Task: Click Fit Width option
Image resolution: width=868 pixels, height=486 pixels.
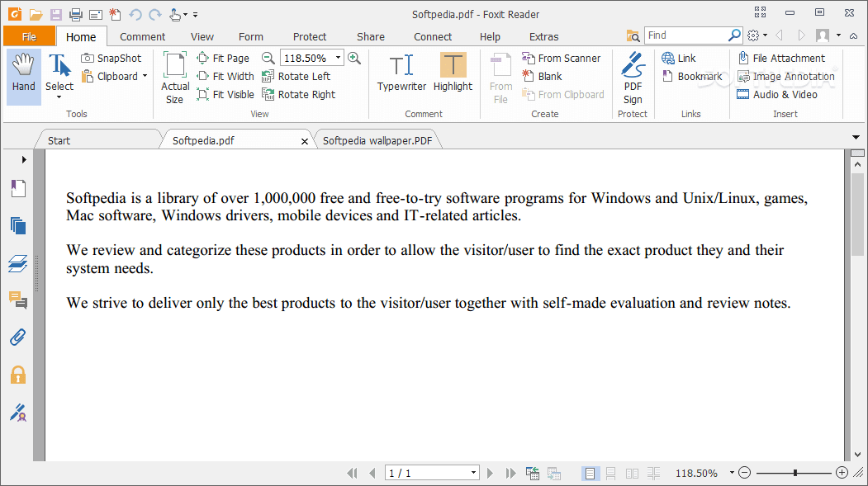Action: [225, 76]
